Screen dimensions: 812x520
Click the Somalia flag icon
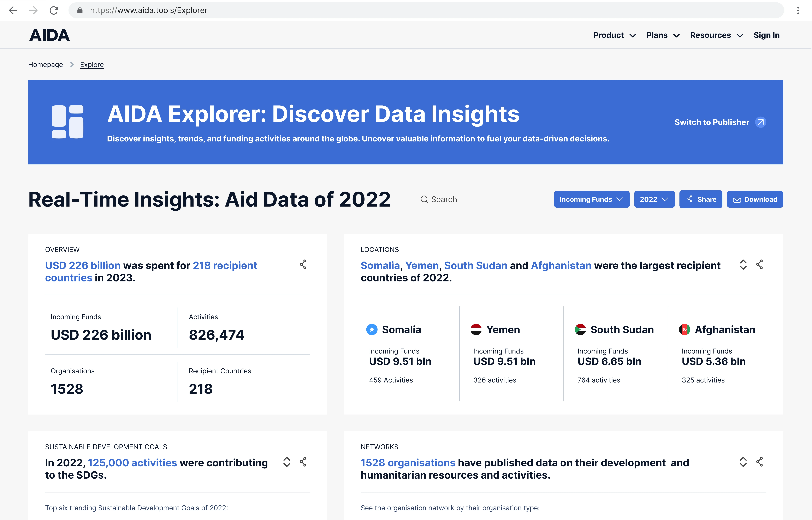(372, 330)
